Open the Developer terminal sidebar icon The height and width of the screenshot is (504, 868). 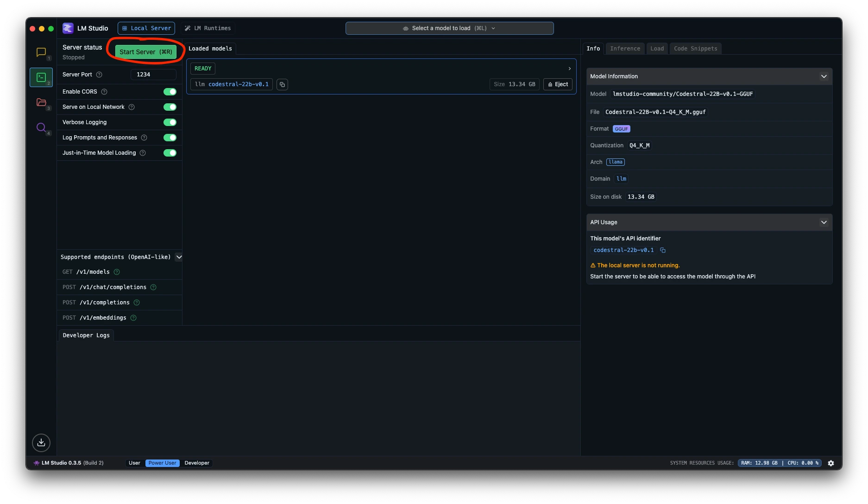tap(41, 77)
